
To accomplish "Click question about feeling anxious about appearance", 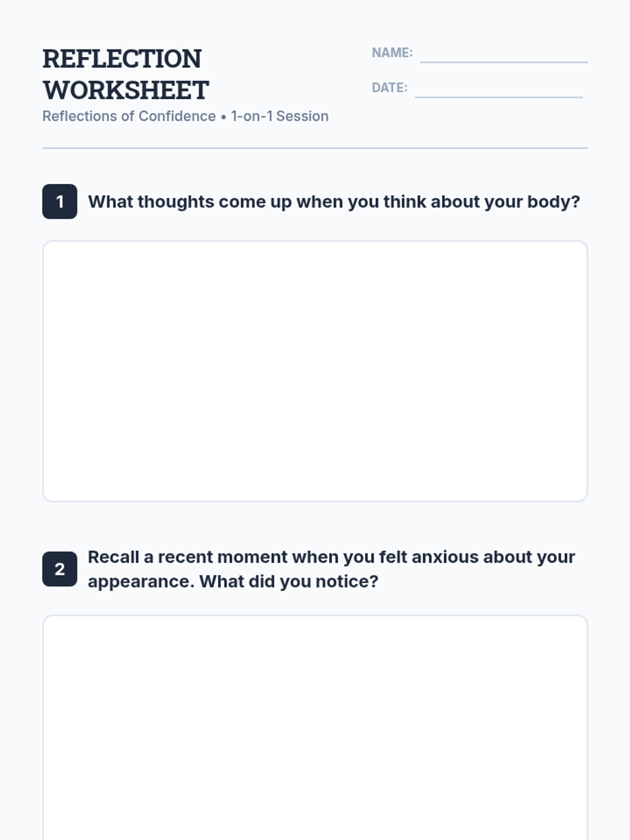I will [x=331, y=569].
